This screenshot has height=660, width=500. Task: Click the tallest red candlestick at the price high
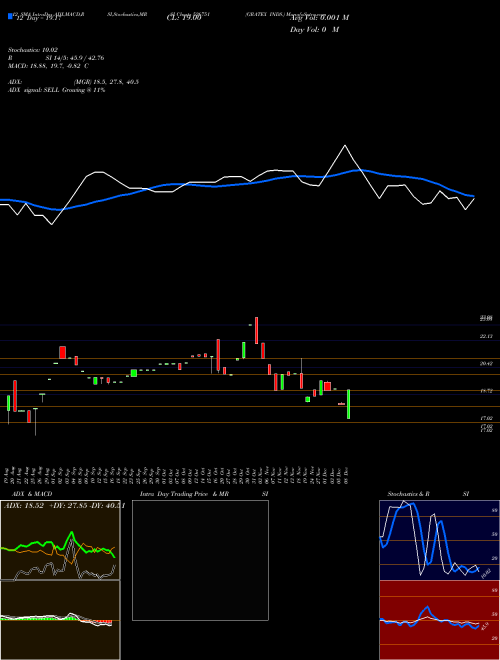tap(256, 330)
